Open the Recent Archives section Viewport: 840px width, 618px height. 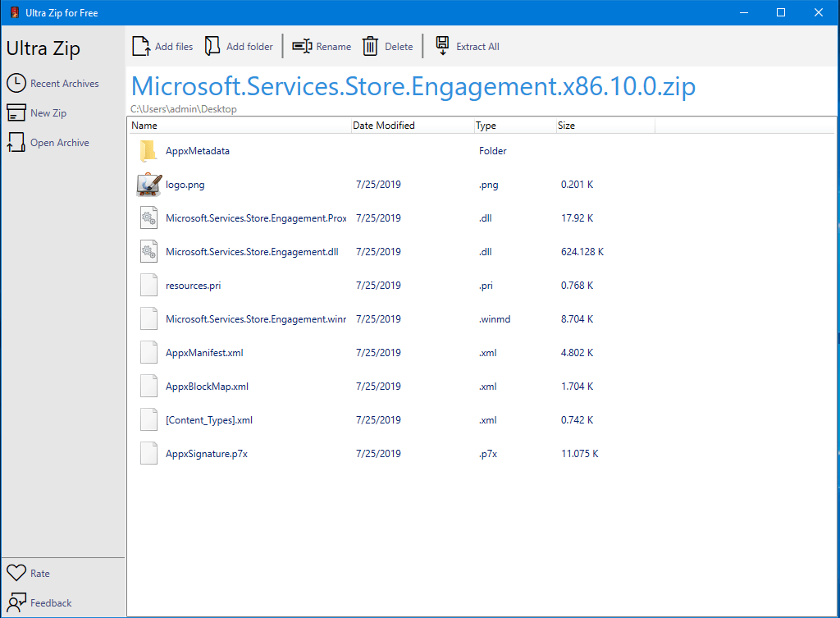(64, 84)
